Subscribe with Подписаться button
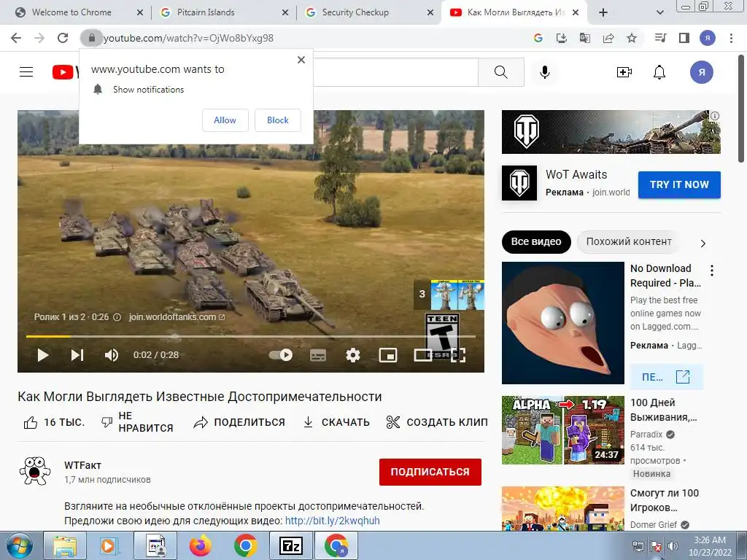This screenshot has height=560, width=747. click(x=430, y=472)
